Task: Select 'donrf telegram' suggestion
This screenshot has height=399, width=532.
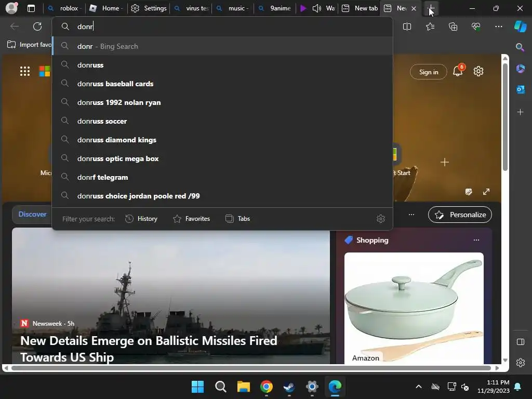Action: point(222,177)
